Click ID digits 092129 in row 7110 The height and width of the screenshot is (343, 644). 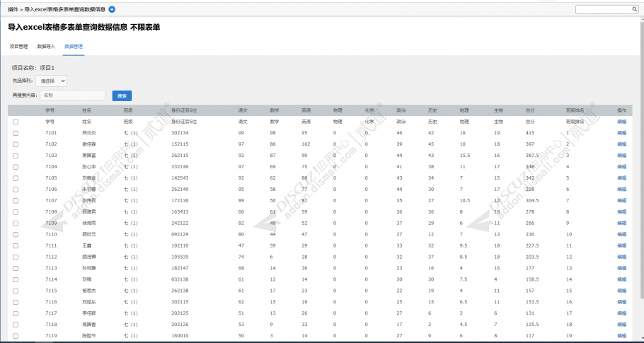coord(180,235)
